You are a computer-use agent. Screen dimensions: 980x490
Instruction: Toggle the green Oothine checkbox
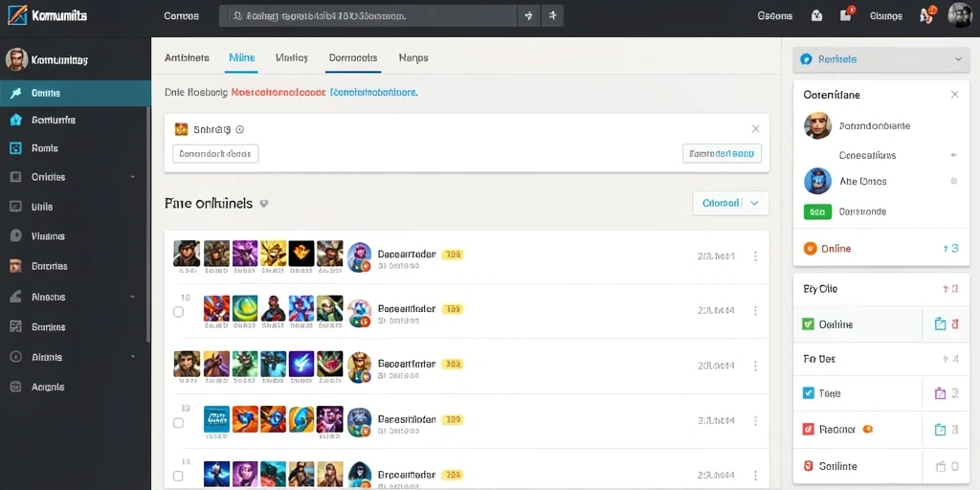[x=808, y=323]
